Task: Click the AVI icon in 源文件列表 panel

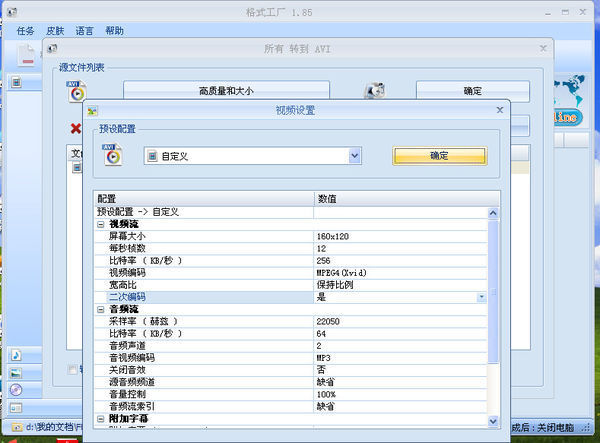Action: click(x=76, y=91)
